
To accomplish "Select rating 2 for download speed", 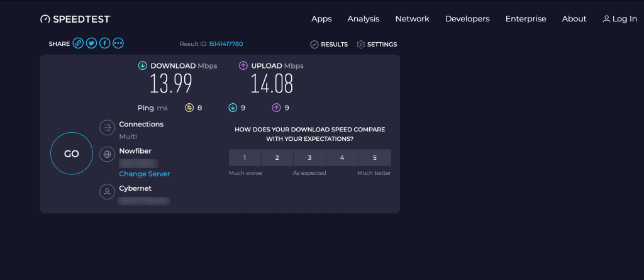I will click(277, 157).
